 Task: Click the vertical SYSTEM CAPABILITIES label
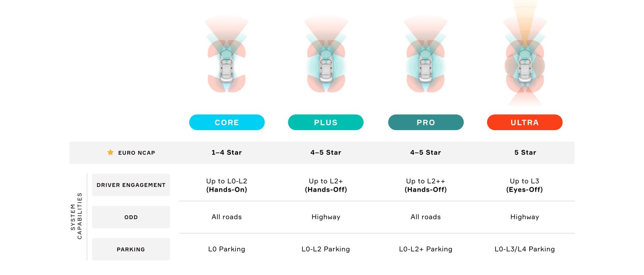(76, 216)
